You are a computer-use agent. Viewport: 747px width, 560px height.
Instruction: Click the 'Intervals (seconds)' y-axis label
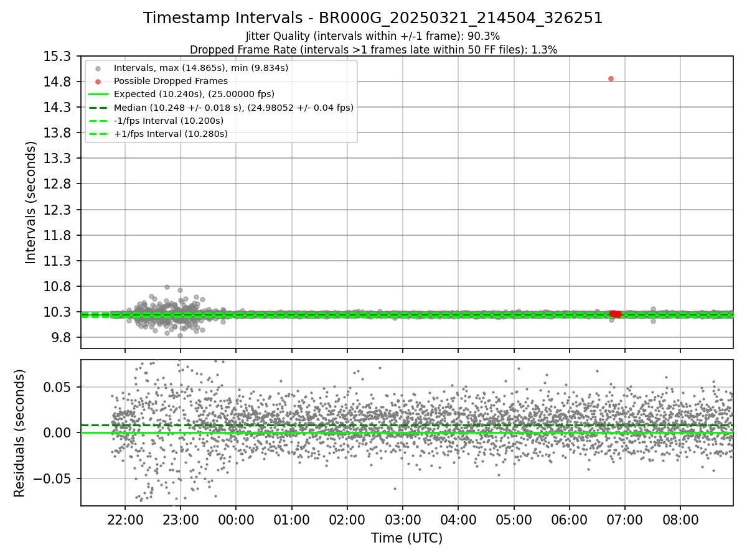point(31,202)
